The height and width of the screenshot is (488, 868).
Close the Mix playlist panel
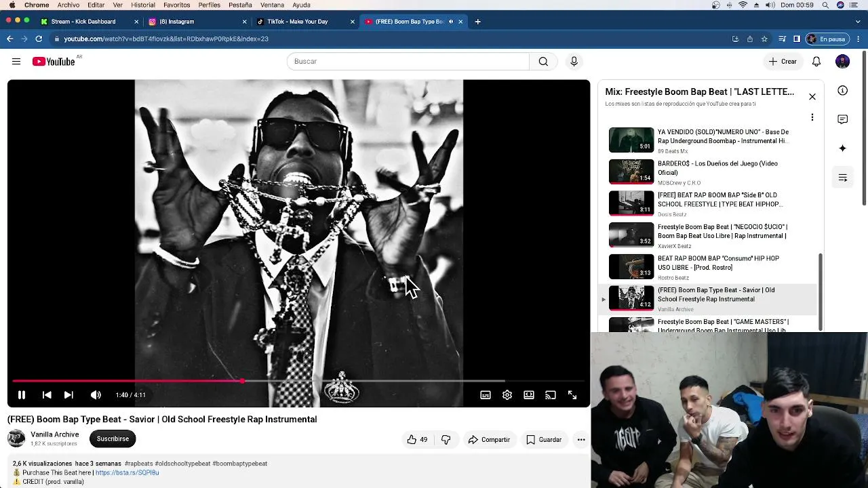point(812,96)
